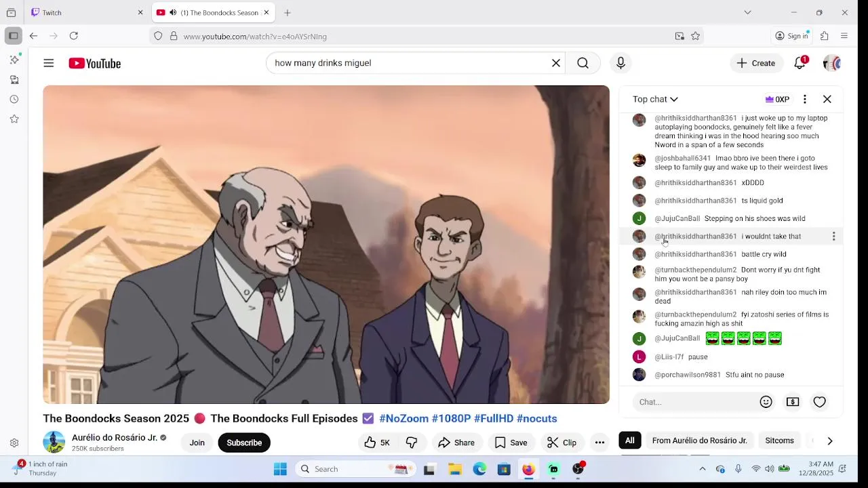Select the All filter chip
The width and height of the screenshot is (868, 488).
(630, 441)
